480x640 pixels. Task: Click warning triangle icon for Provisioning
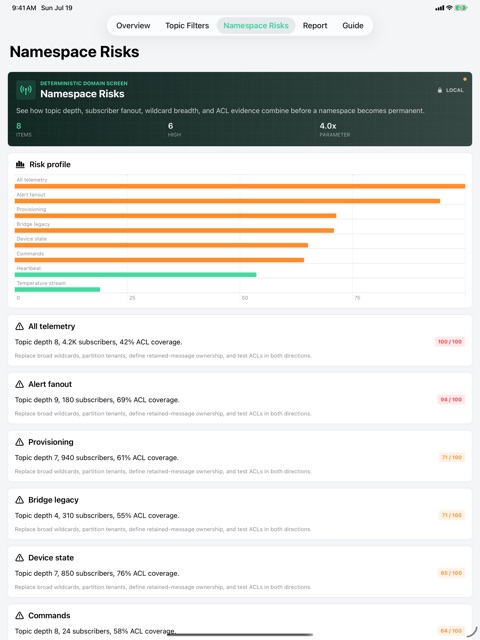pos(20,442)
